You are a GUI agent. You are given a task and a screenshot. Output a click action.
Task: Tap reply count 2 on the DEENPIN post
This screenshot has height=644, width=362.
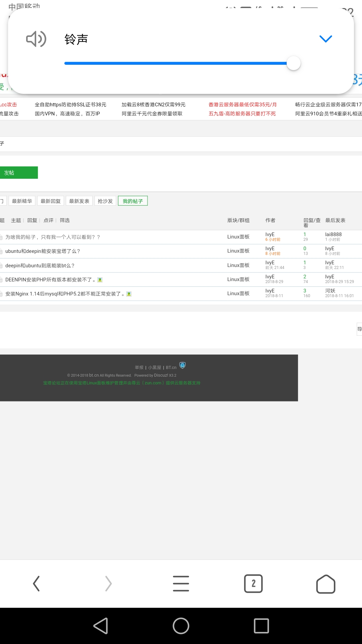[305, 277]
